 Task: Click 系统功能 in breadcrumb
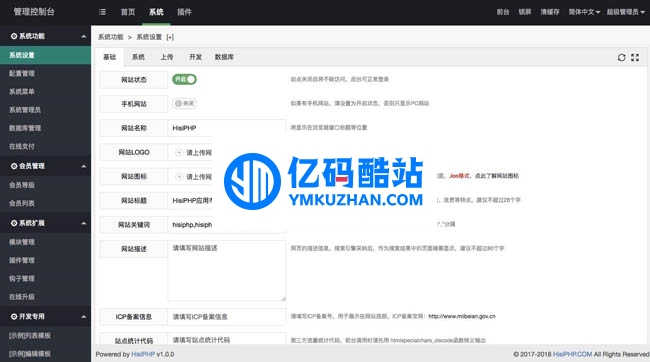point(111,37)
